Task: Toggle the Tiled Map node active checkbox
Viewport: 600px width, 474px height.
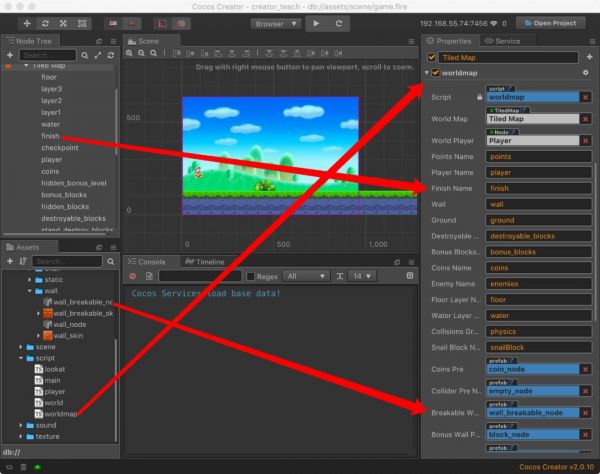Action: pyautogui.click(x=432, y=58)
